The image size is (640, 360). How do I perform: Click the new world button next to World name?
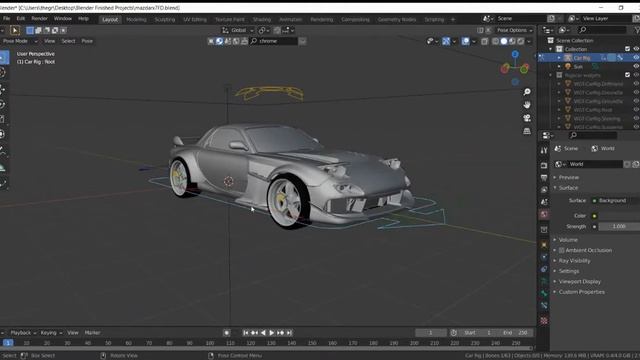click(x=635, y=164)
